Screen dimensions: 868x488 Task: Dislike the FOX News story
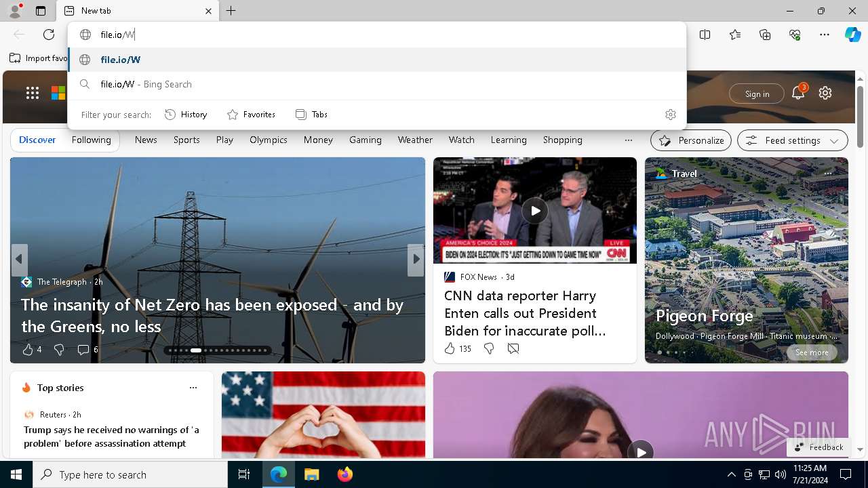(x=489, y=348)
